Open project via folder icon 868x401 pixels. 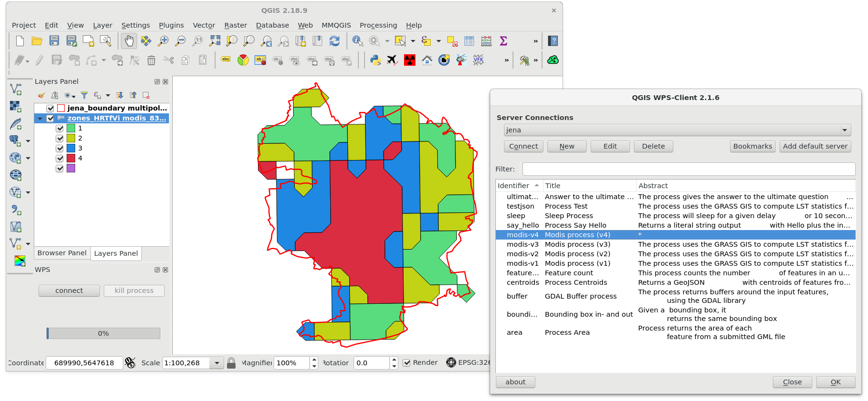point(37,41)
